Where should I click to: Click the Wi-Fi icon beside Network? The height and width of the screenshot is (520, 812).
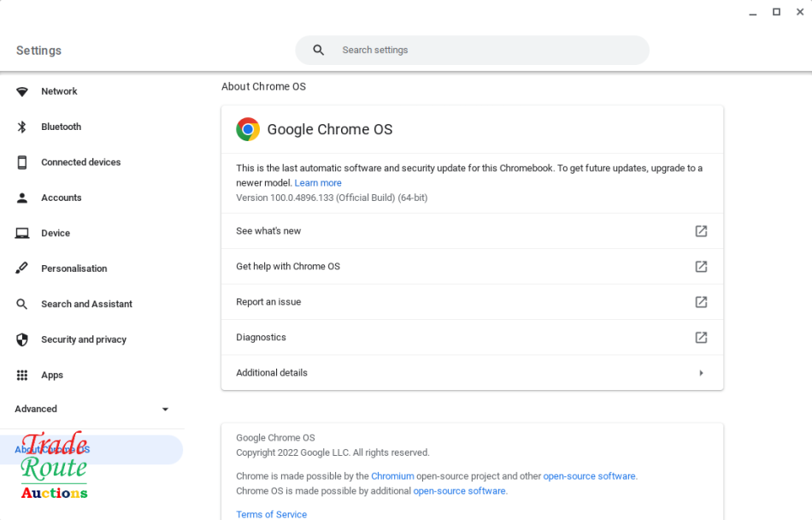pos(21,92)
